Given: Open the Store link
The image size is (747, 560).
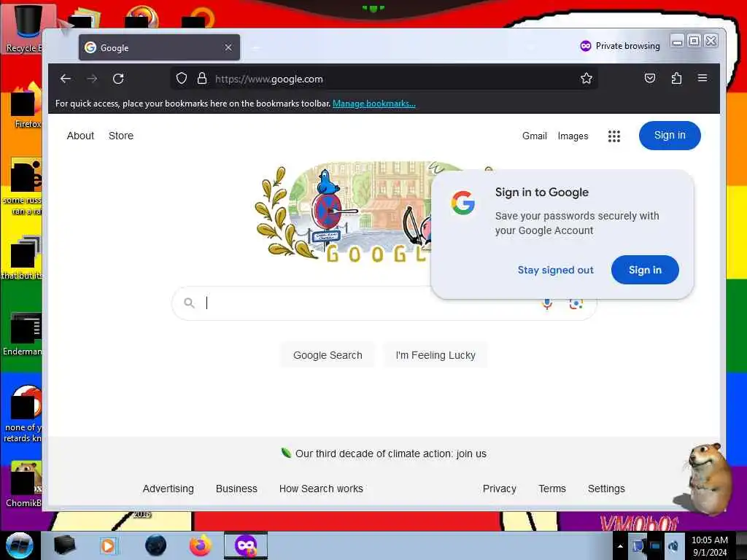Looking at the screenshot, I should click(121, 136).
